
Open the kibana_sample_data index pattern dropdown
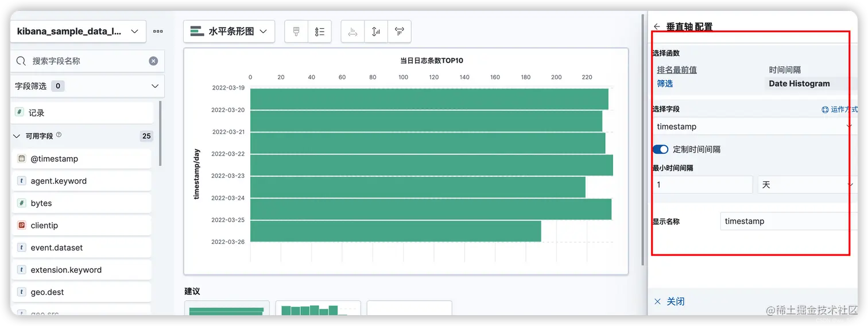[78, 32]
